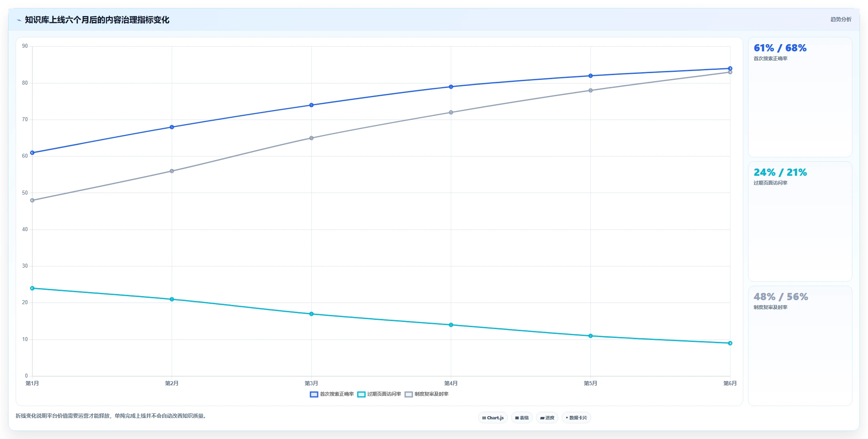Pick the gray 制度复审及时率 point at 第3月
Viewport: 868px width, 439px height.
coord(311,138)
